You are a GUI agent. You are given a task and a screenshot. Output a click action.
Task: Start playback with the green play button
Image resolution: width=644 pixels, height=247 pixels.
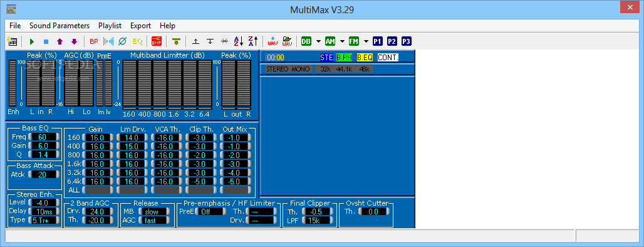[32, 41]
